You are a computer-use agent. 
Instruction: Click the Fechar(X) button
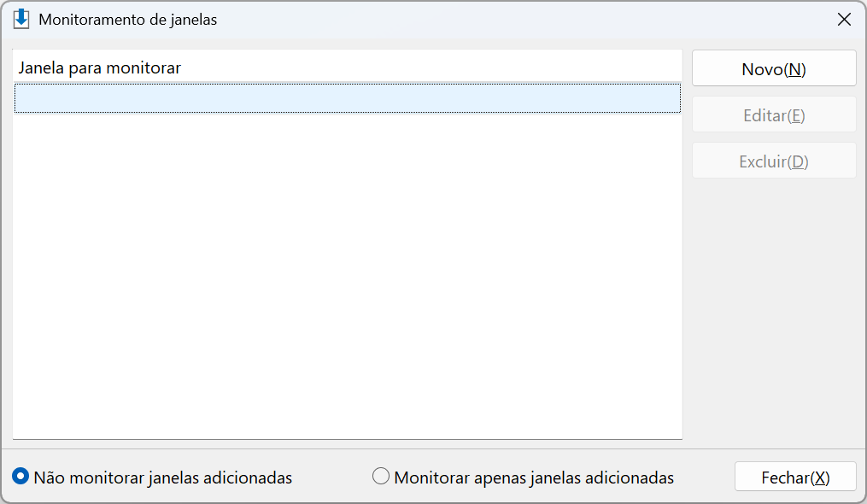point(795,477)
